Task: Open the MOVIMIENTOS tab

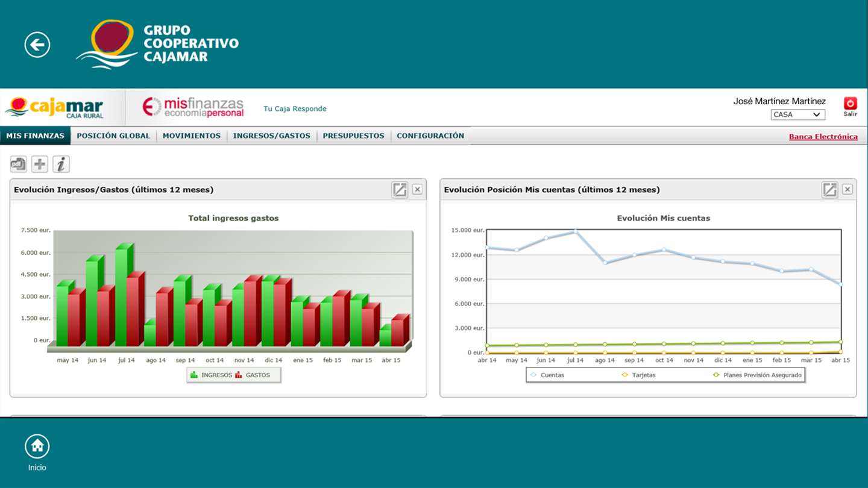Action: (192, 136)
